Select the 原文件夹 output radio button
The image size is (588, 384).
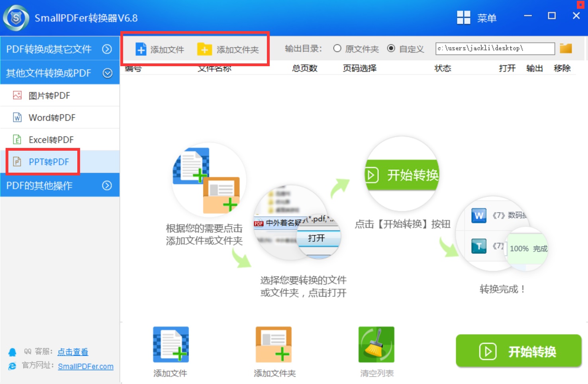coord(337,48)
